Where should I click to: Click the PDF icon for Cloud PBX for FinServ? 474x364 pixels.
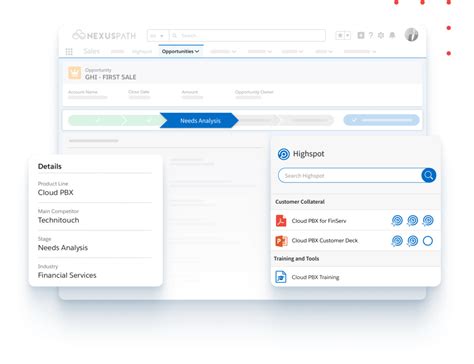[281, 221]
